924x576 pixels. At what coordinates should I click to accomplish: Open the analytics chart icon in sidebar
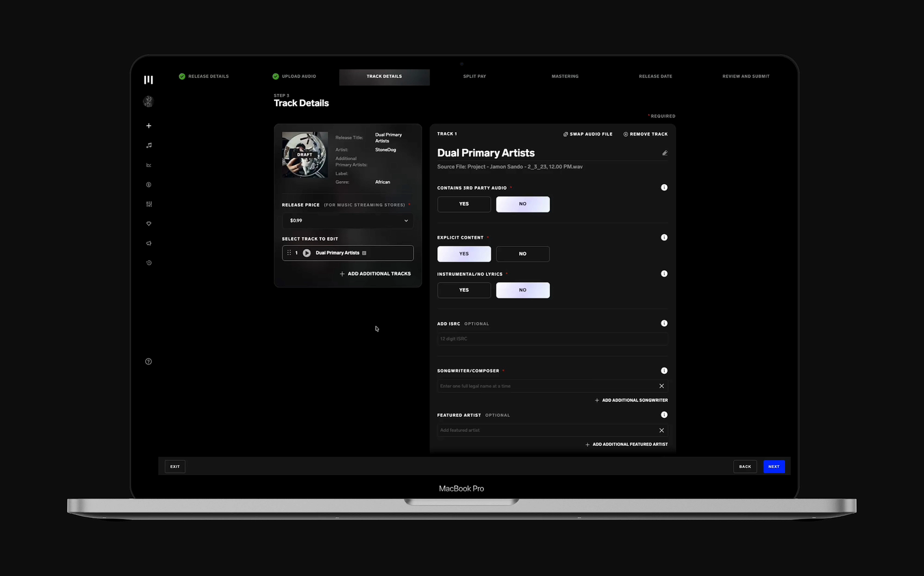149,165
